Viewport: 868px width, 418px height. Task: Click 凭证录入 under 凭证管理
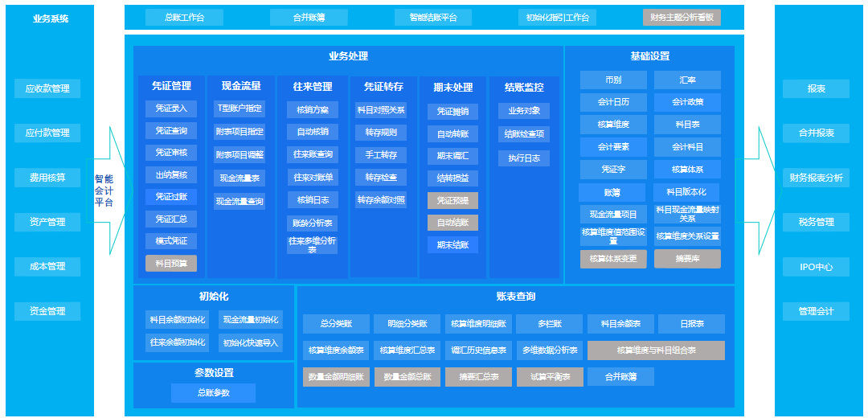tap(171, 109)
